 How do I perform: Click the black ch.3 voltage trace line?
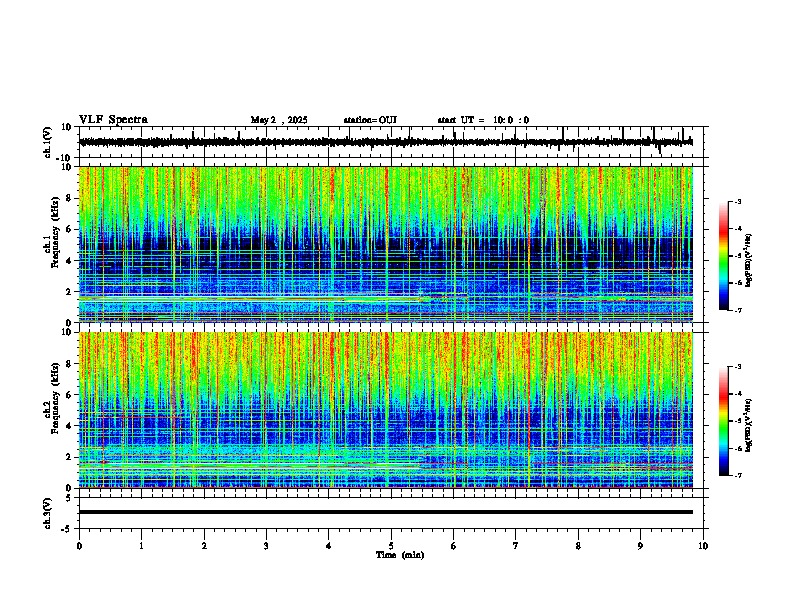pyautogui.click(x=386, y=512)
